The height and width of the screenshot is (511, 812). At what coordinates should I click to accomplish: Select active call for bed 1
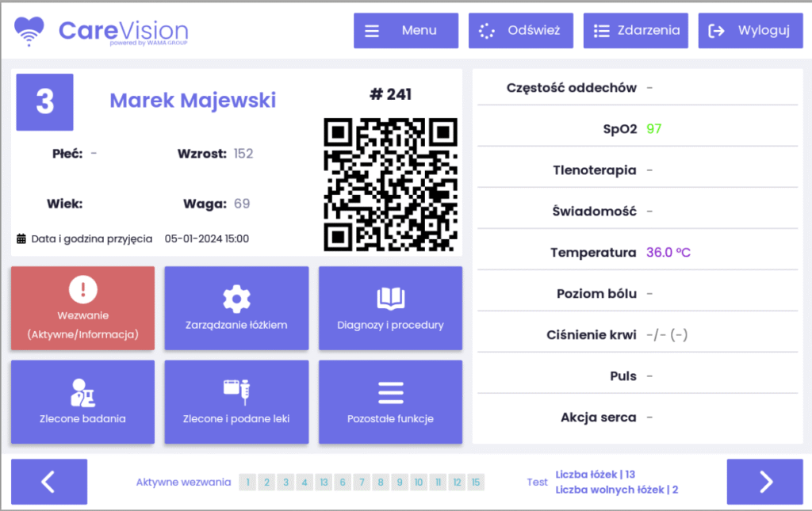coord(248,482)
